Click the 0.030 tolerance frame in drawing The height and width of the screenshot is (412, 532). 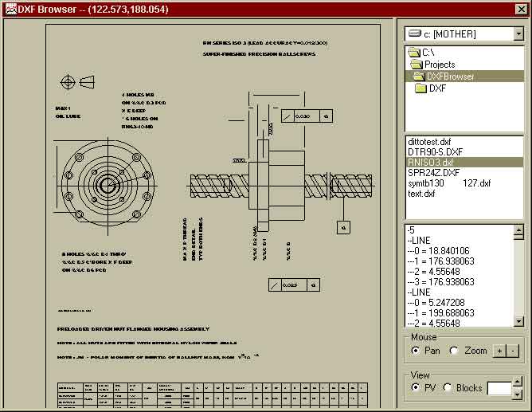pos(307,116)
